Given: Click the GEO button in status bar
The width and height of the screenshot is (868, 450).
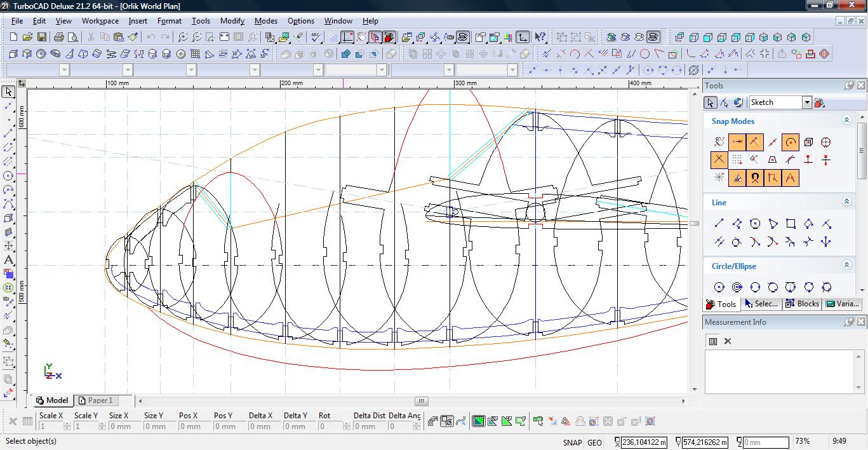Looking at the screenshot, I should click(x=595, y=442).
